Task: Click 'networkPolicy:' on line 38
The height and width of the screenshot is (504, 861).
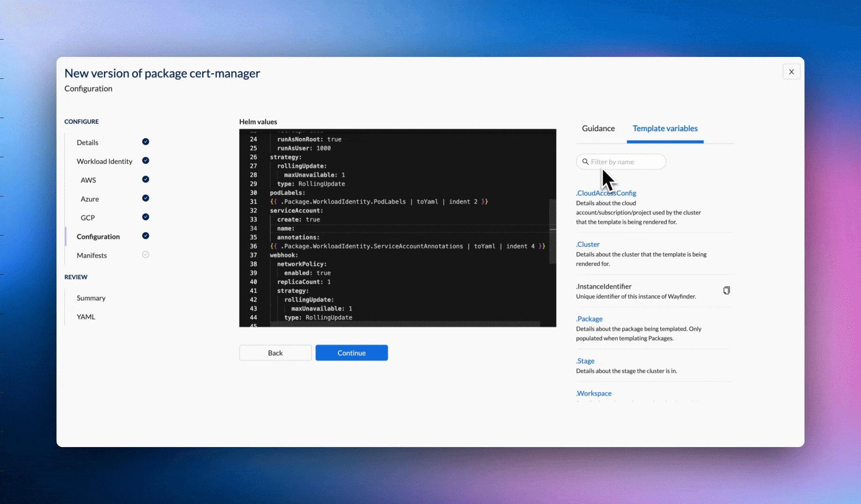Action: click(302, 264)
